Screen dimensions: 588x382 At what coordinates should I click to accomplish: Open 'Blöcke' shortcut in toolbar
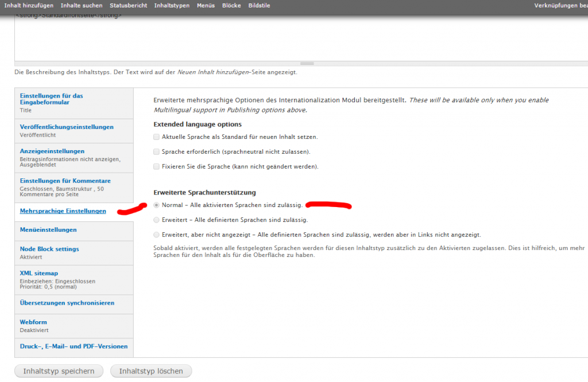tap(231, 6)
